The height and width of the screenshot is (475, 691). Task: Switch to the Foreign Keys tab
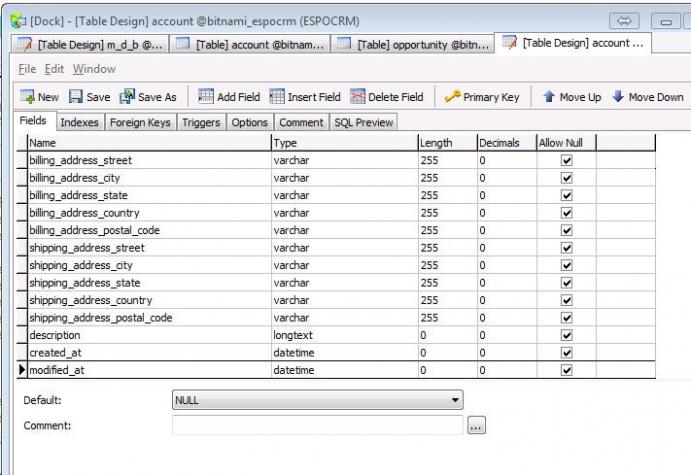(x=138, y=123)
